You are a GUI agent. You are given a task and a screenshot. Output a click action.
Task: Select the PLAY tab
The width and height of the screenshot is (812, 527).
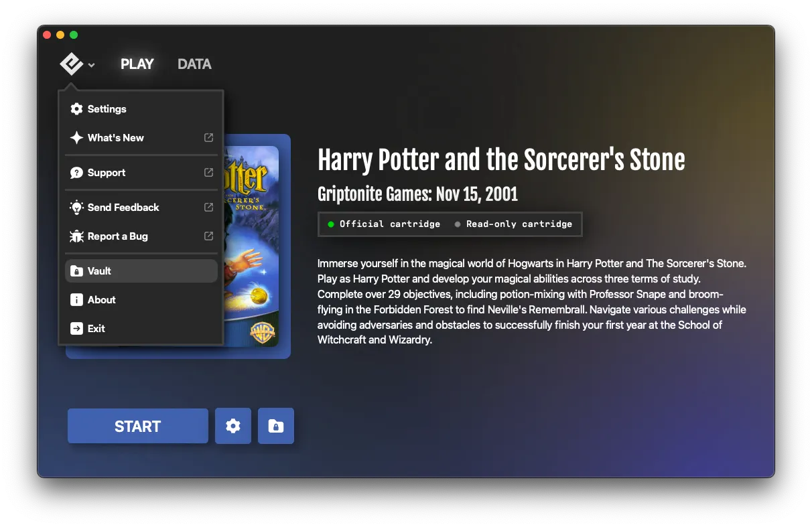[137, 64]
